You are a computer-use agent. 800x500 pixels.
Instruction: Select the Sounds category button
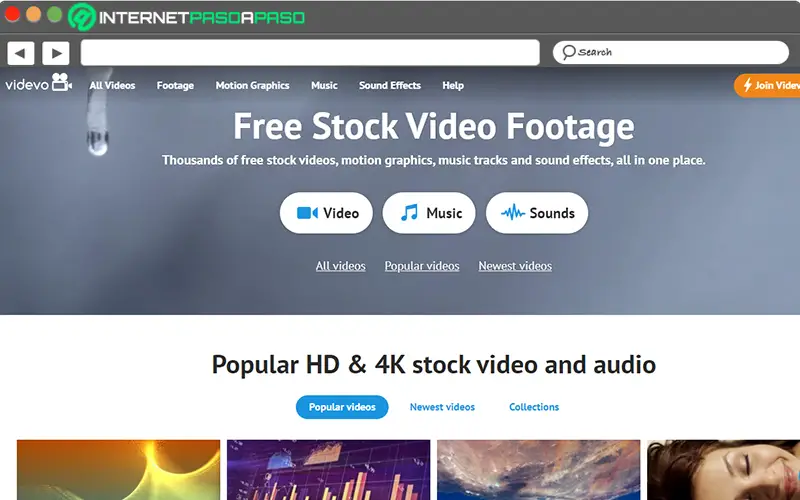tap(537, 213)
